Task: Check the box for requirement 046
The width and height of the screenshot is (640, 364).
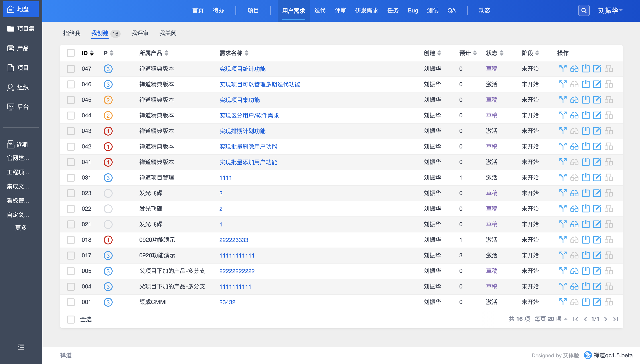Action: point(71,84)
